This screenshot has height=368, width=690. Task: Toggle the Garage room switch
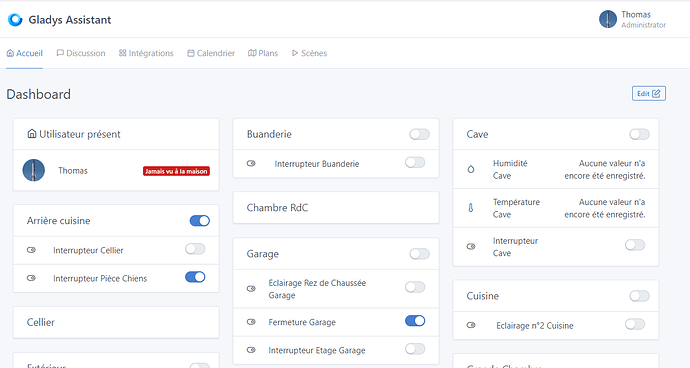point(419,254)
